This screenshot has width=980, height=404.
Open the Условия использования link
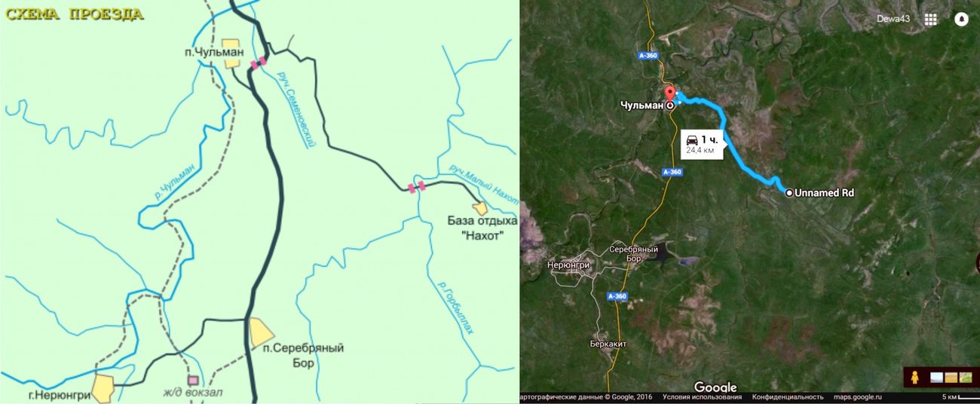[702, 396]
